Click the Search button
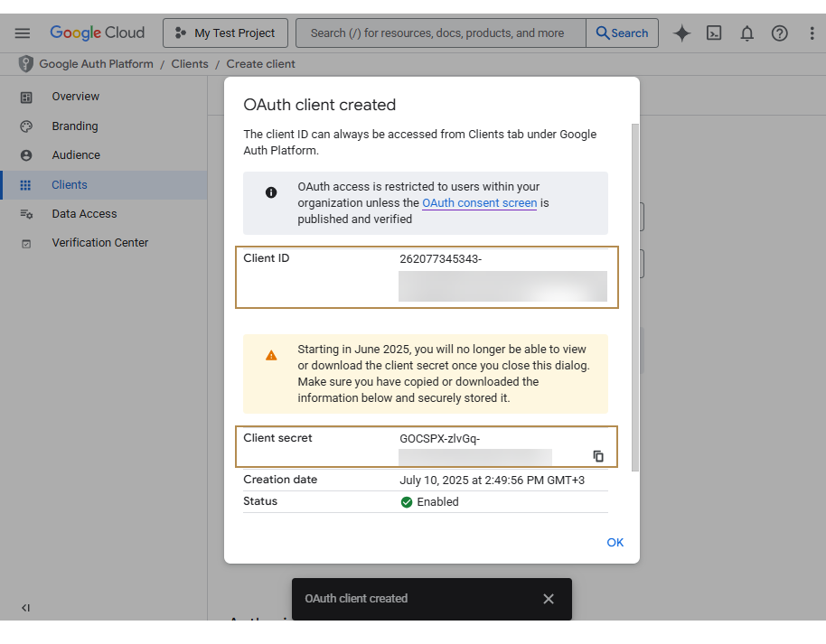Viewport: 826px width, 644px height. [622, 33]
